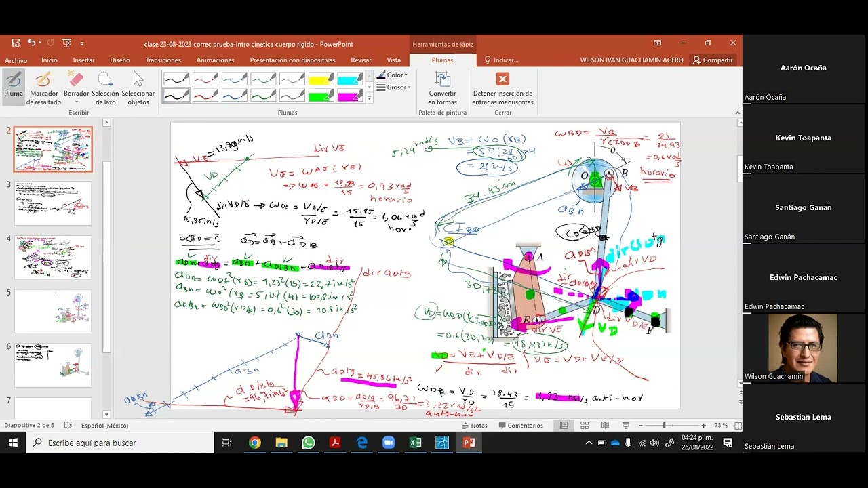
Task: Expand the pen gallery more arrow
Action: click(369, 98)
